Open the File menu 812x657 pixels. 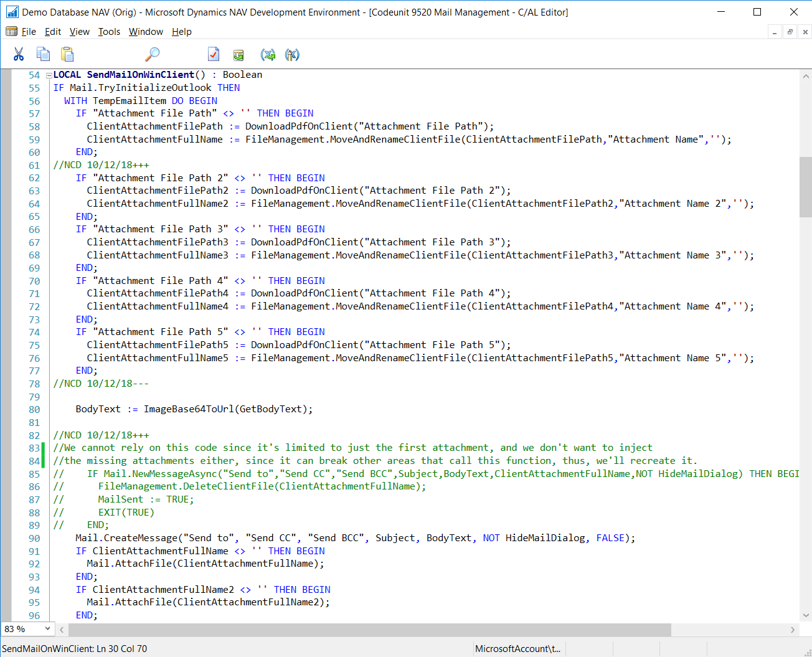pos(29,32)
